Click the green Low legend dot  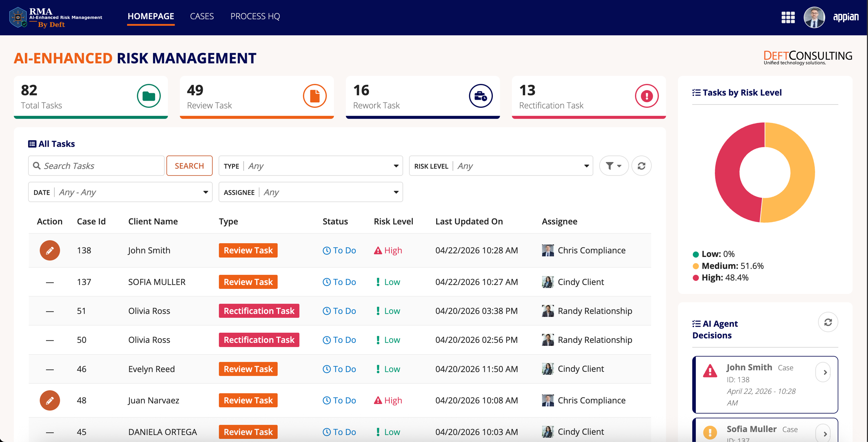click(x=696, y=254)
